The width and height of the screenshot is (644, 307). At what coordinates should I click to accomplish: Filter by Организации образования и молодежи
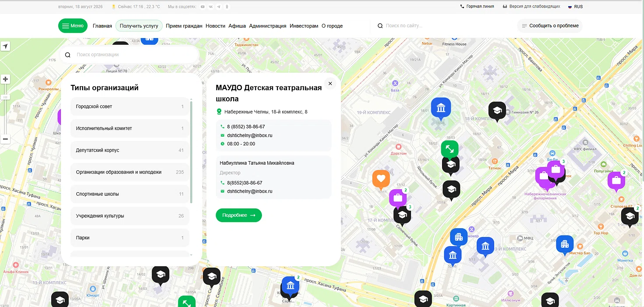(130, 172)
